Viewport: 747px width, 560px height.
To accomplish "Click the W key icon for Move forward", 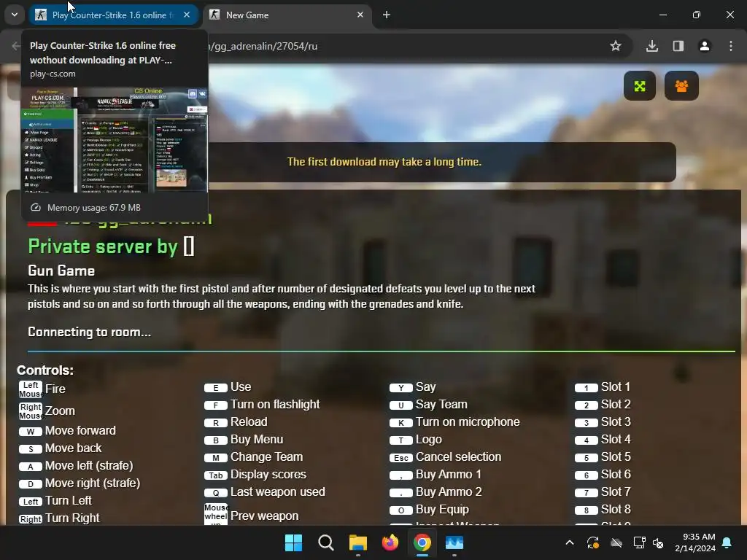I will pos(31,432).
